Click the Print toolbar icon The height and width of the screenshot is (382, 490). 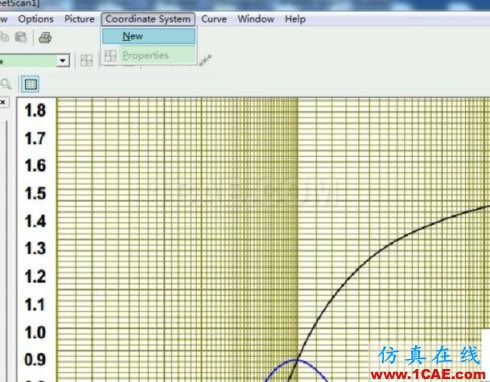(45, 37)
